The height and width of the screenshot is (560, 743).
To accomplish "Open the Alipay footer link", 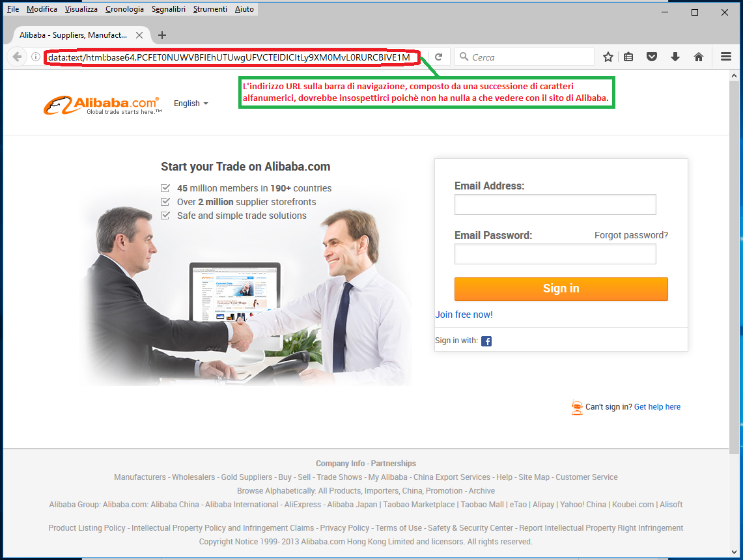I will click(x=543, y=505).
